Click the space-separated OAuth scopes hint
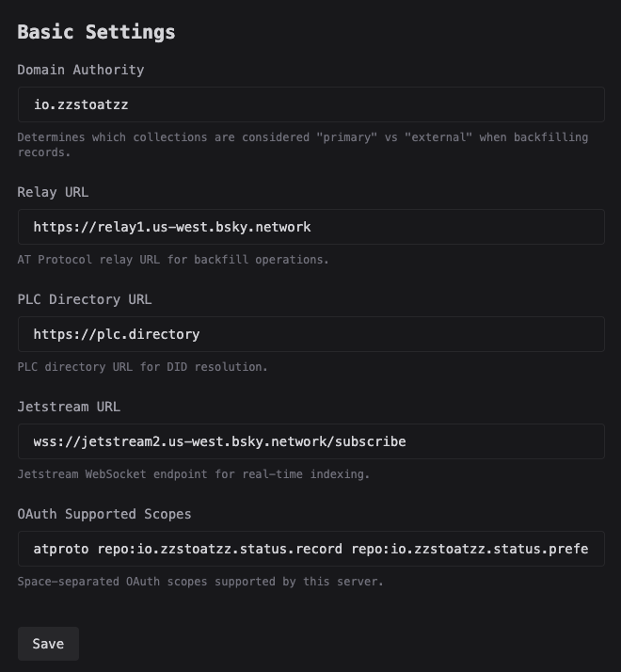 pos(200,582)
